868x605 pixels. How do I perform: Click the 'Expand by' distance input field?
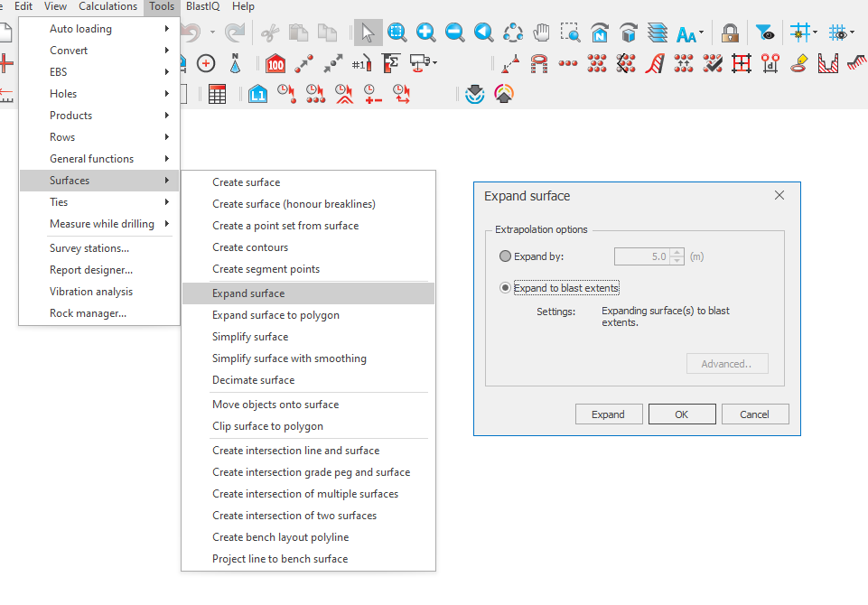click(x=641, y=256)
